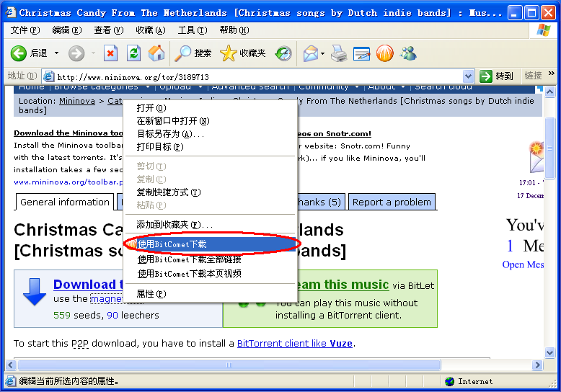Expand the Back button history dropdown
Screen dimensions: 561x392
tap(56, 53)
